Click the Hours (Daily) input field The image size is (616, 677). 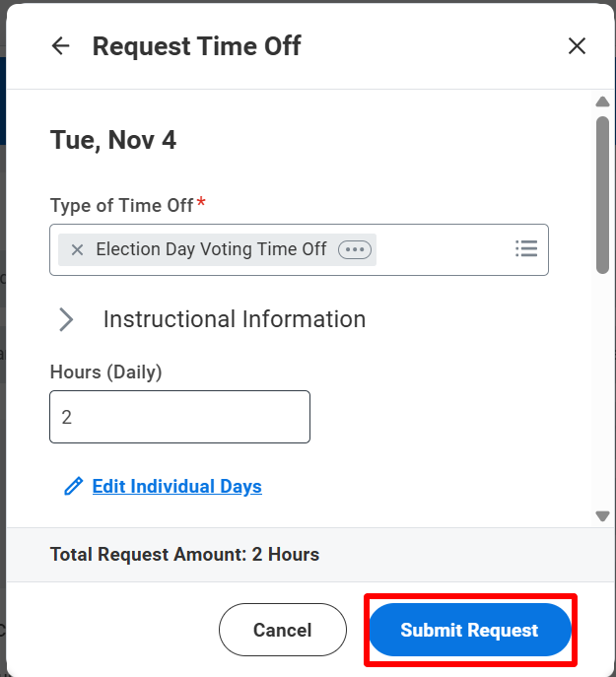point(179,417)
